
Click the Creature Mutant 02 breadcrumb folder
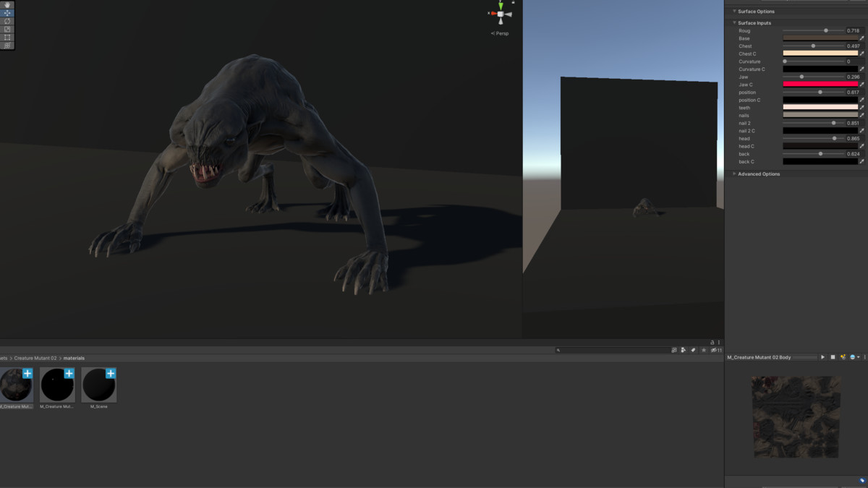click(36, 358)
